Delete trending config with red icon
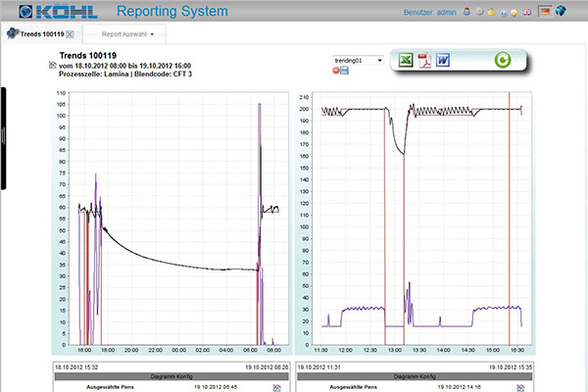Image resolution: width=588 pixels, height=392 pixels. pyautogui.click(x=336, y=72)
